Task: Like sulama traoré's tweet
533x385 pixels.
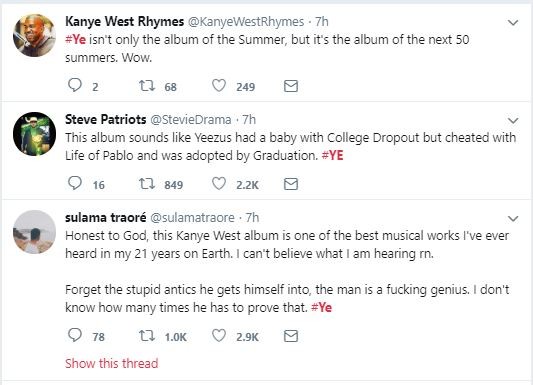Action: point(219,336)
